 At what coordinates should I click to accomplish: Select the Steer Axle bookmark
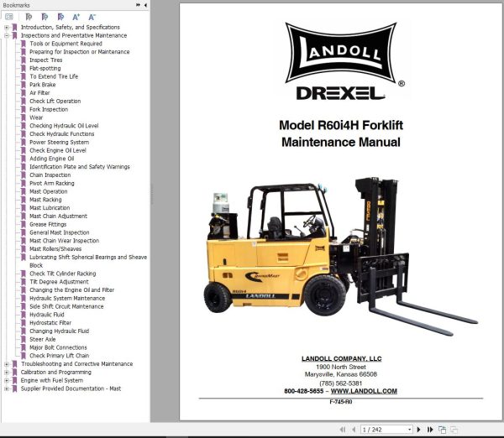coord(43,340)
